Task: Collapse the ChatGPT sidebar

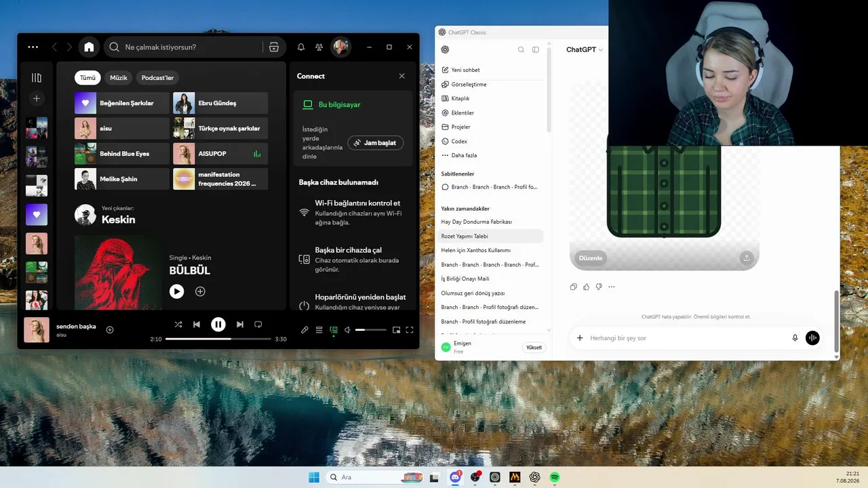Action: [536, 49]
